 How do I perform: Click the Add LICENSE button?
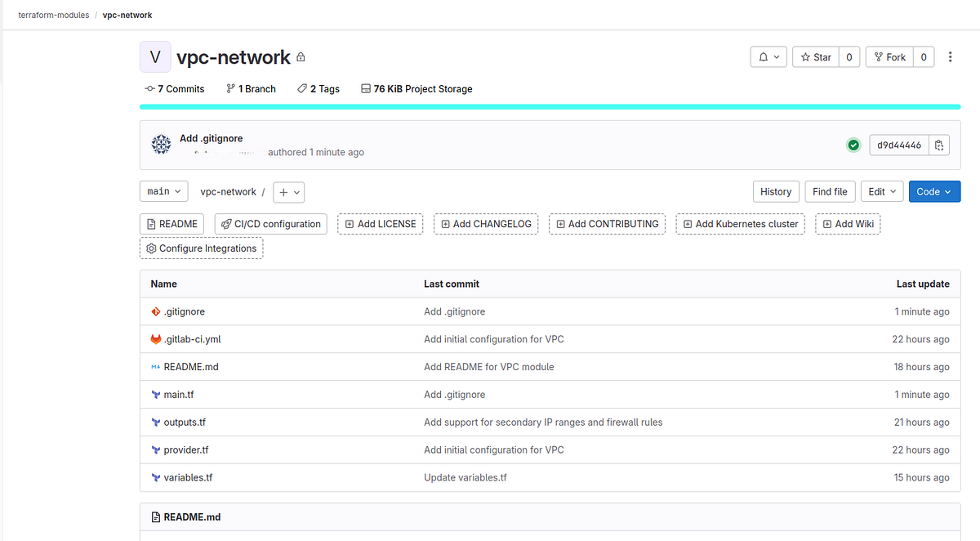[380, 223]
